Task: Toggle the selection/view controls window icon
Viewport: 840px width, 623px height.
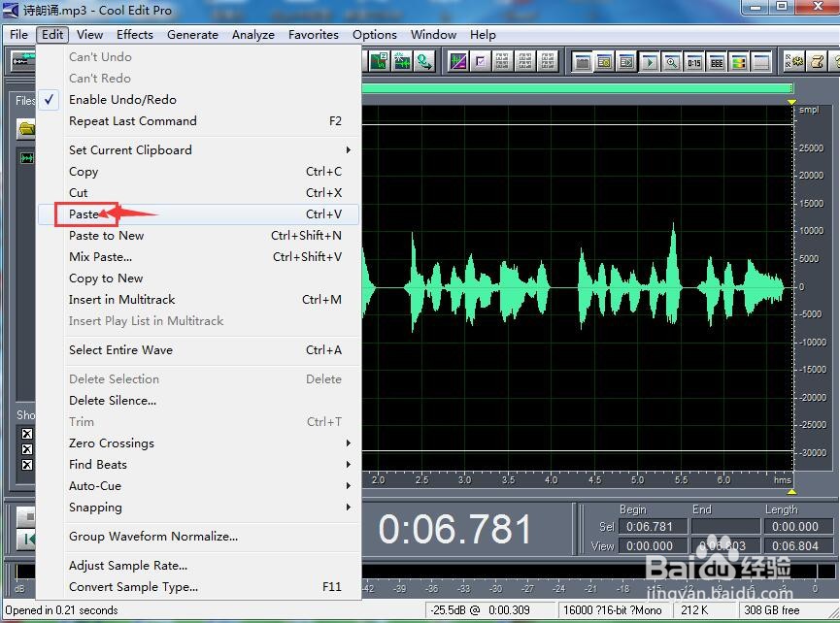Action: (x=717, y=62)
